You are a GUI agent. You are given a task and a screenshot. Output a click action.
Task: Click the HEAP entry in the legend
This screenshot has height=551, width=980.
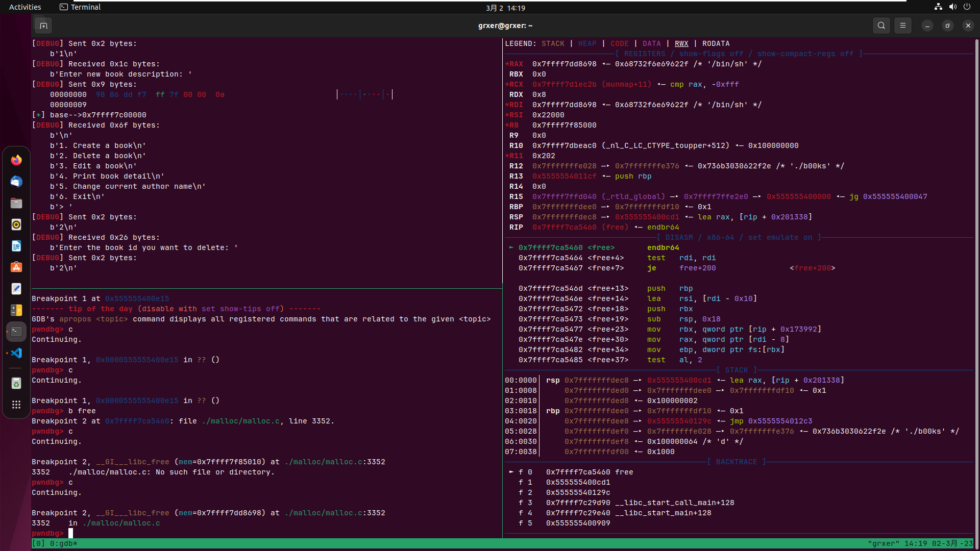587,44
